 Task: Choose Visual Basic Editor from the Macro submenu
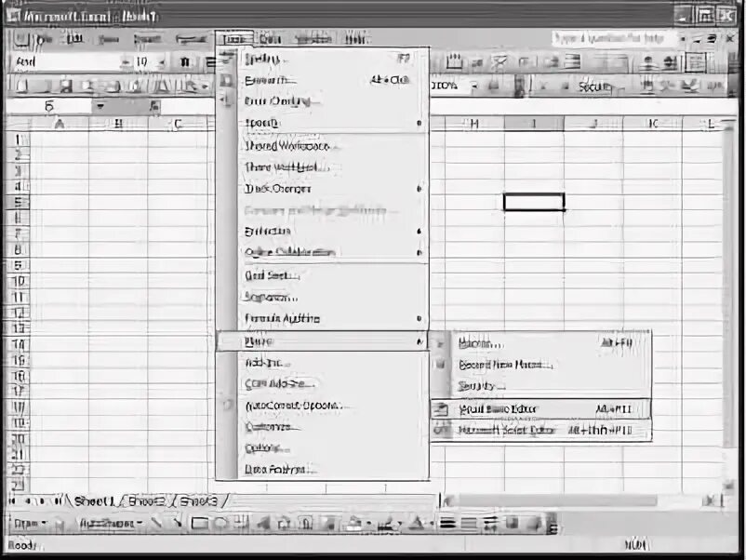[540, 409]
